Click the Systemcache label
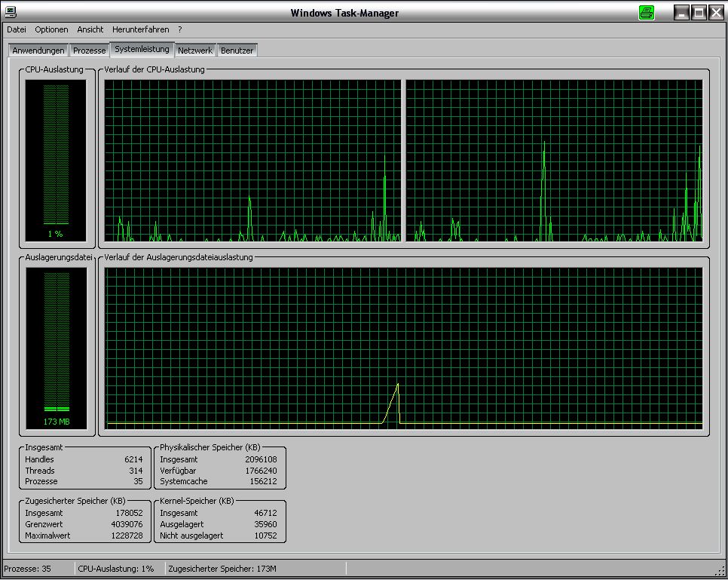Viewport: 728px width, 580px height. point(183,481)
